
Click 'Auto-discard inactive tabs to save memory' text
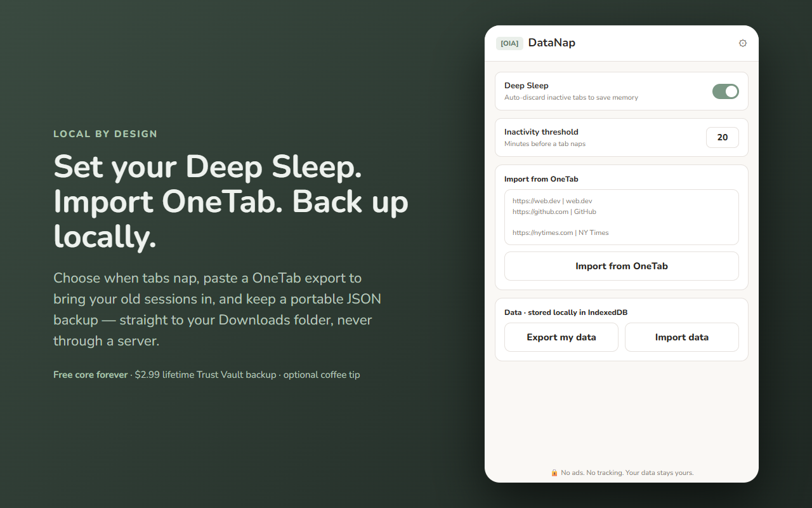571,98
